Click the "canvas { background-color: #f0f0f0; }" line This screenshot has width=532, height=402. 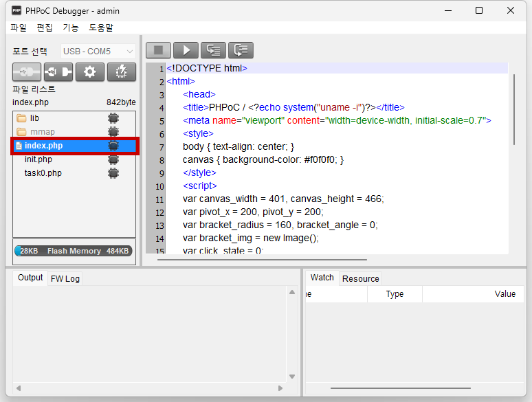263,160
